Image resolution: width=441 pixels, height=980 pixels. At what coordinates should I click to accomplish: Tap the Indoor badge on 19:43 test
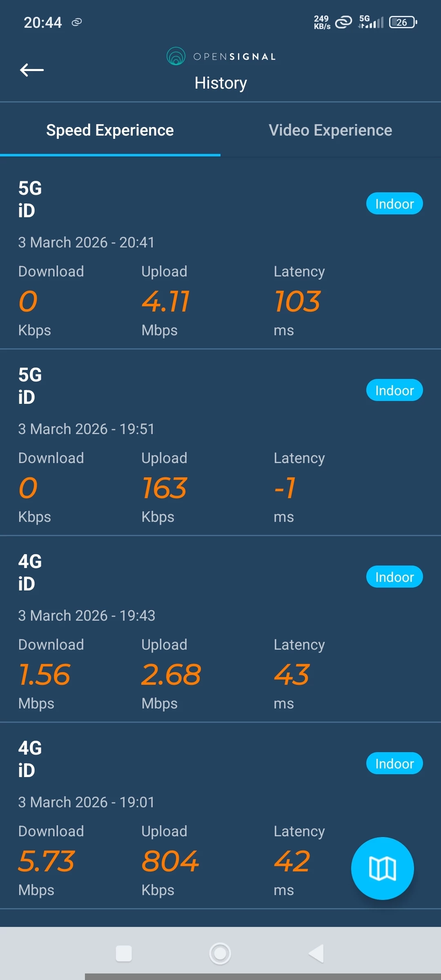(394, 577)
